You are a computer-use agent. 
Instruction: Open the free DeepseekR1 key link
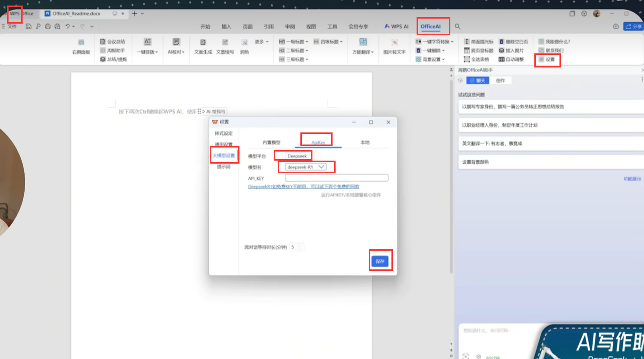(x=304, y=187)
